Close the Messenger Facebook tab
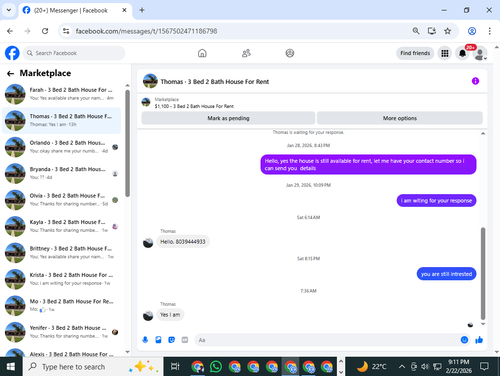 (x=124, y=10)
